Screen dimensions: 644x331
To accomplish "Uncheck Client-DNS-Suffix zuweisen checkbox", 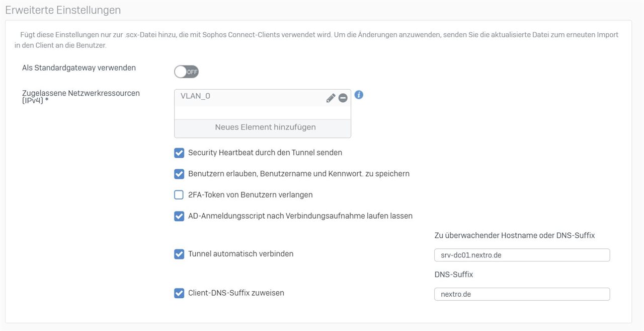I will pyautogui.click(x=179, y=293).
